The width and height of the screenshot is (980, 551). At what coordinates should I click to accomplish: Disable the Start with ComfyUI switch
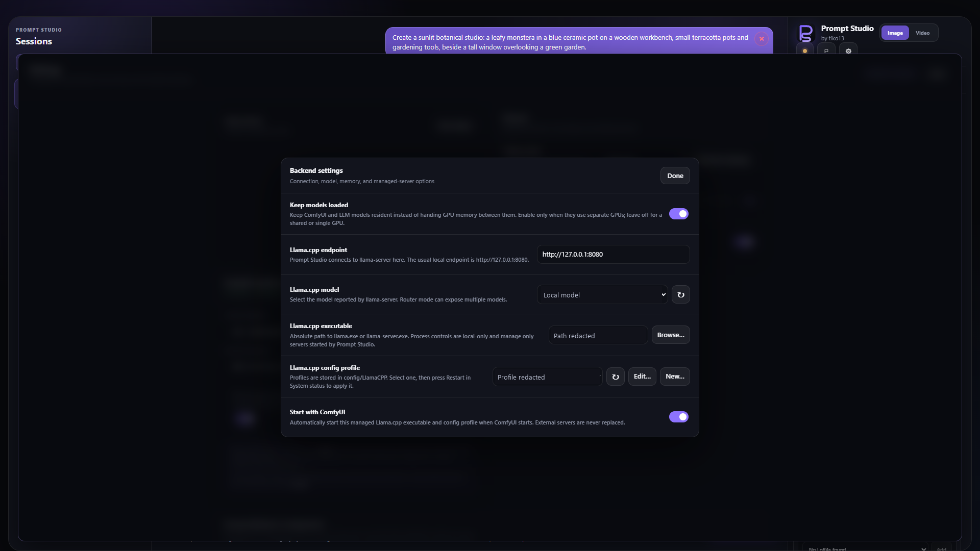click(x=679, y=417)
